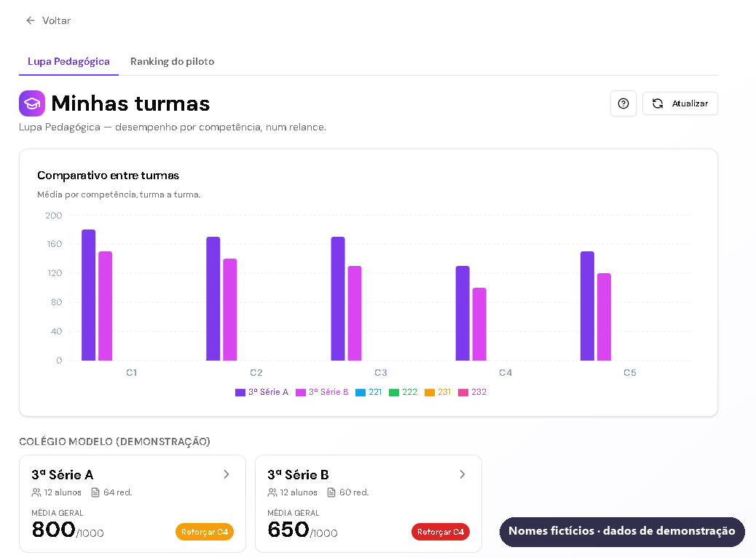Click the 3ª Série A card title

(x=63, y=475)
